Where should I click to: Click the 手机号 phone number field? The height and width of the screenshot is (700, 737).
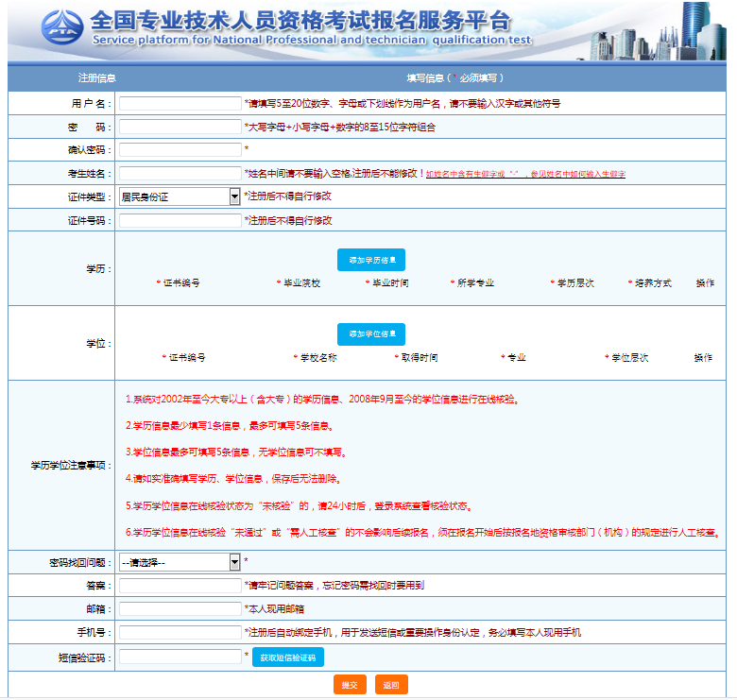180,633
